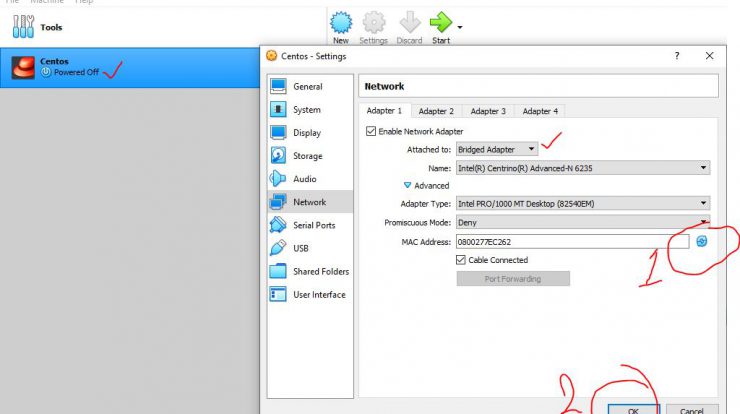
Task: Switch to the Adapter 4 tab
Action: pos(540,111)
